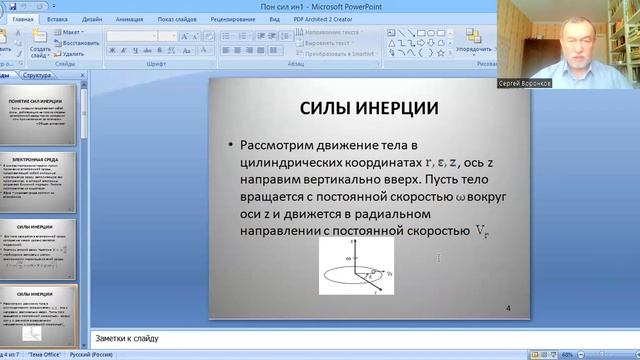Select the rectangle shape
The height and width of the screenshot is (360, 640).
pos(421,33)
